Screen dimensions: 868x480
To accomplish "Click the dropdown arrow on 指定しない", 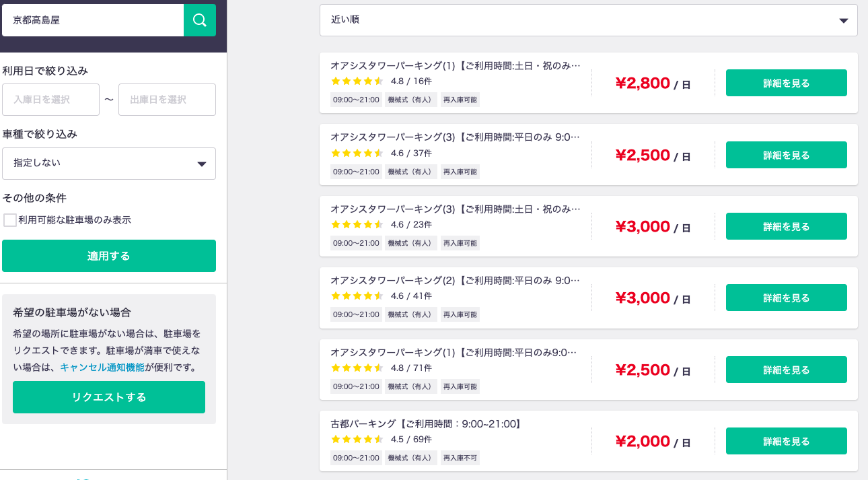I will [x=201, y=164].
